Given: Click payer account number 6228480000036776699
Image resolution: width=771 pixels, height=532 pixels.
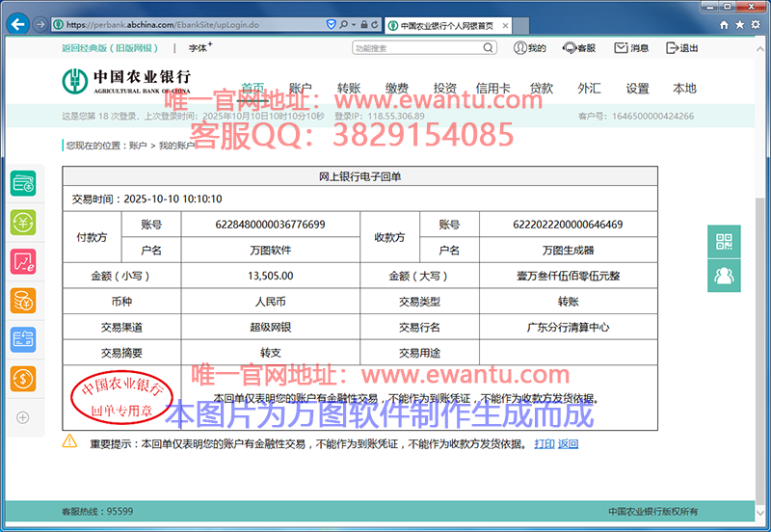Looking at the screenshot, I should click(271, 225).
